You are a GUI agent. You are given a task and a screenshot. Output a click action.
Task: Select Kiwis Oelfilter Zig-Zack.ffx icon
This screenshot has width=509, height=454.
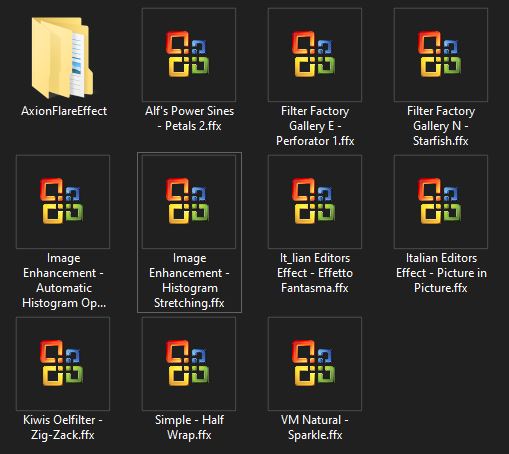click(x=63, y=364)
